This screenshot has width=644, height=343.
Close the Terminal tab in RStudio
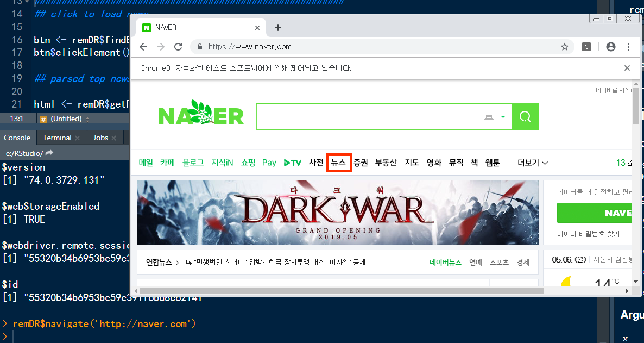point(77,138)
